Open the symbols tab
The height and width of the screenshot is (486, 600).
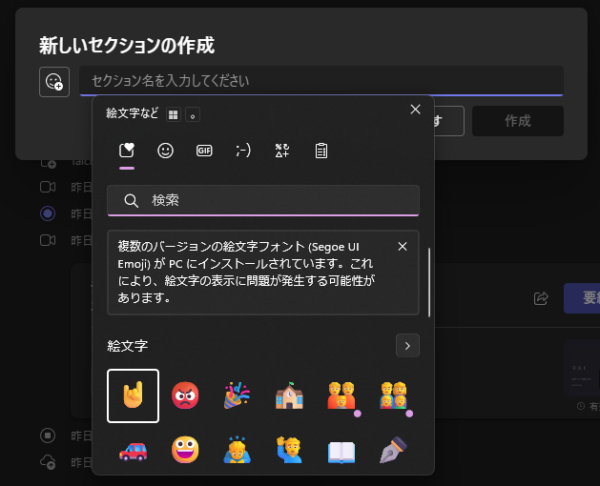pyautogui.click(x=282, y=151)
